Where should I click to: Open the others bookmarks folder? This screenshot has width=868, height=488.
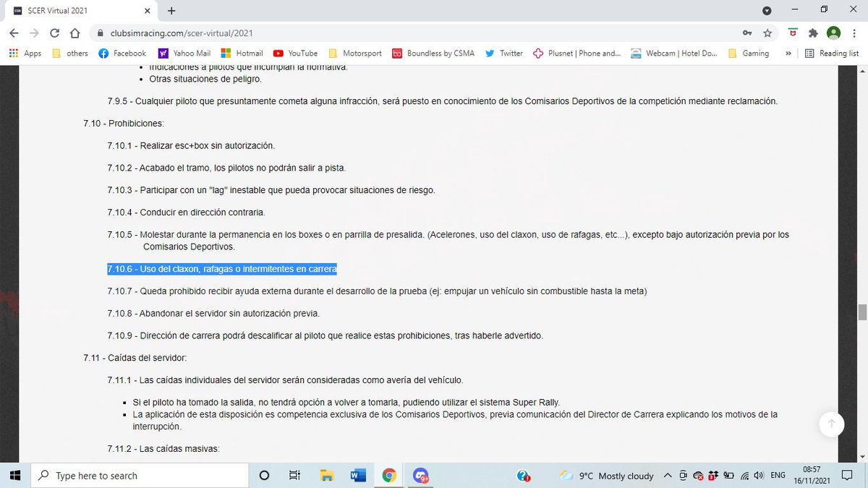pyautogui.click(x=70, y=53)
